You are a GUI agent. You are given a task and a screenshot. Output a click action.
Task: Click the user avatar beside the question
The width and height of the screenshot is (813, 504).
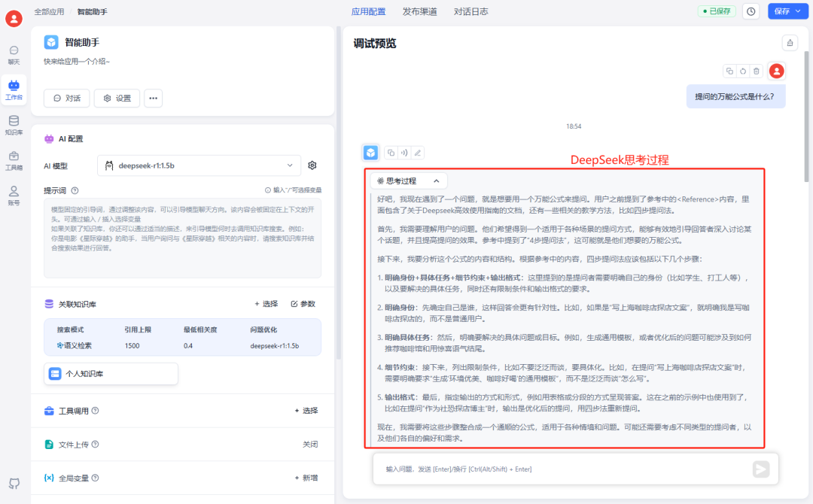(x=776, y=71)
